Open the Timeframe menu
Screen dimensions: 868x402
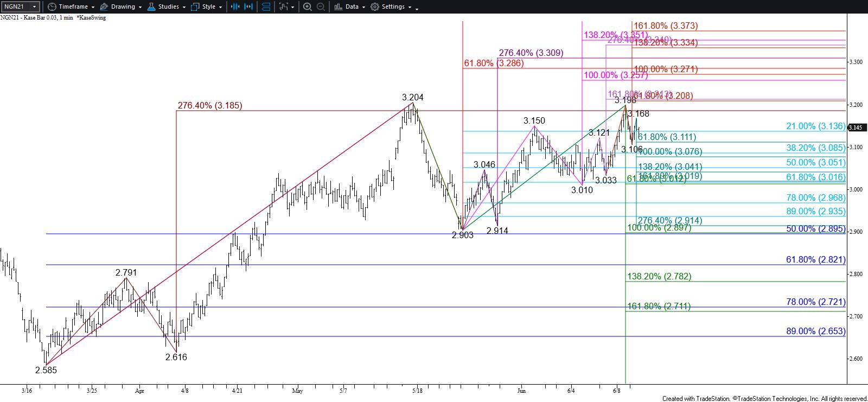[71, 7]
